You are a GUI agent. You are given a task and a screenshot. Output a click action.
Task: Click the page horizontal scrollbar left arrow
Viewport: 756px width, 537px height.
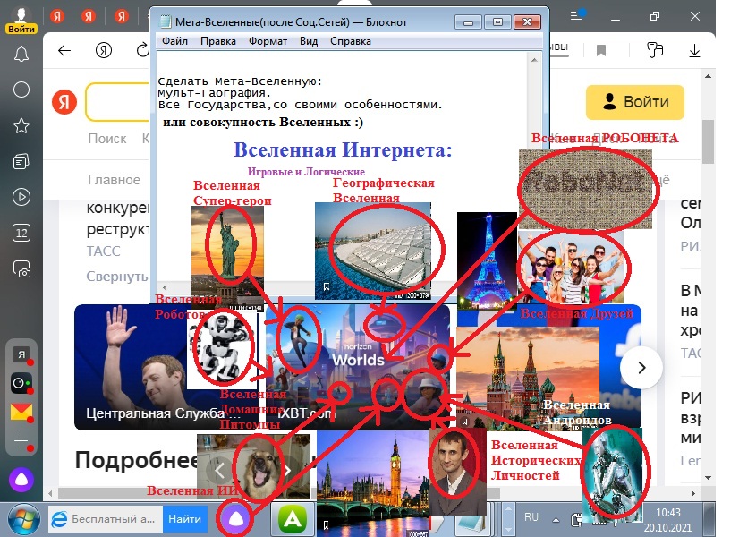[51, 493]
